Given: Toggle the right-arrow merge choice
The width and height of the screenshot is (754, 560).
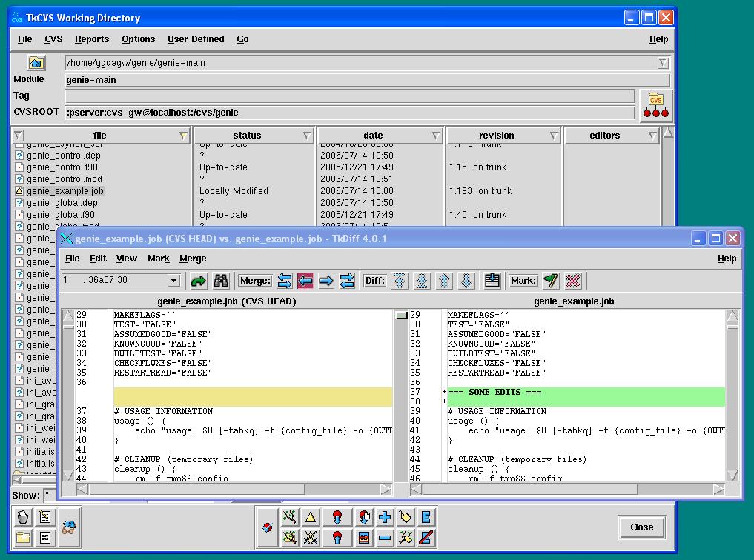Looking at the screenshot, I should tap(325, 281).
